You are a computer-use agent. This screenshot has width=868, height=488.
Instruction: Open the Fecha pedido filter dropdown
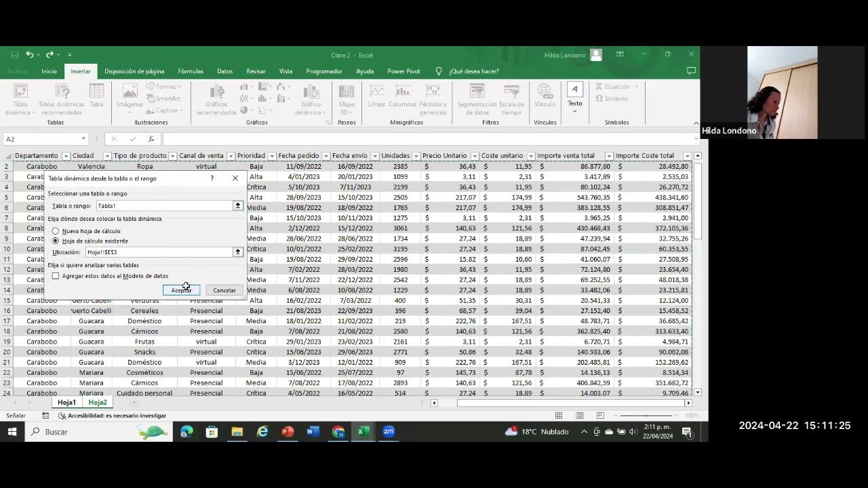325,156
